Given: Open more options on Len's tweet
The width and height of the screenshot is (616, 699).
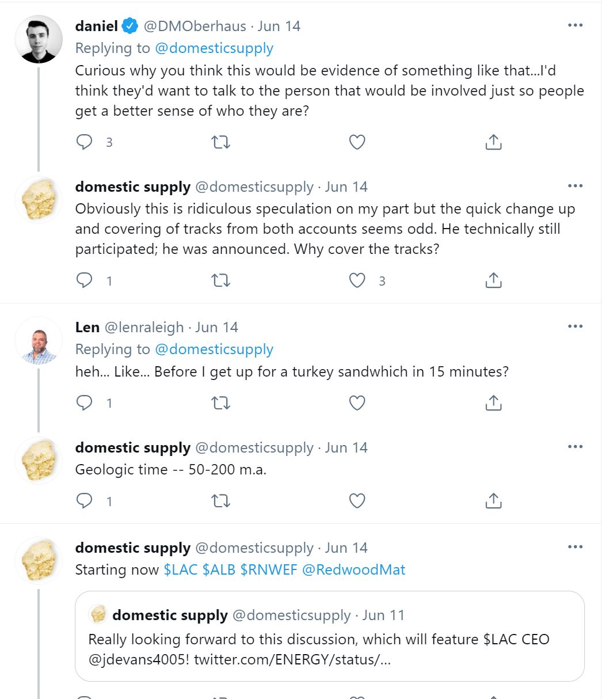Looking at the screenshot, I should click(x=575, y=326).
